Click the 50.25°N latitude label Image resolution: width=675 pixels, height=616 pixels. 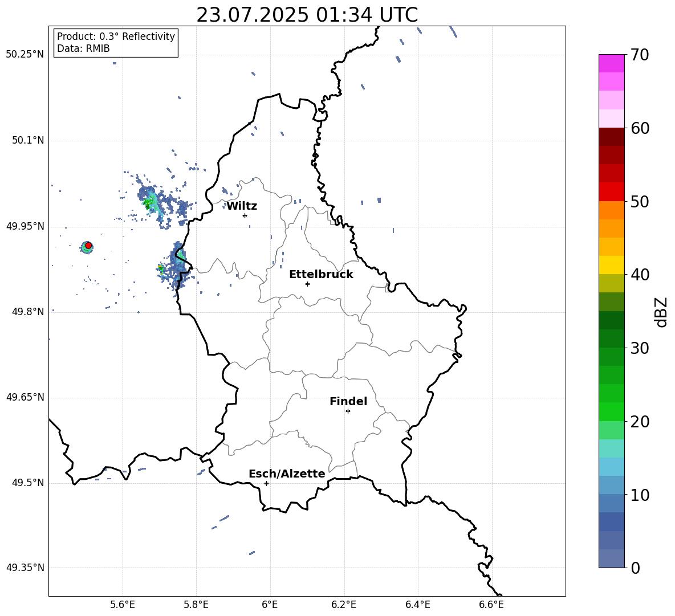tap(25, 55)
